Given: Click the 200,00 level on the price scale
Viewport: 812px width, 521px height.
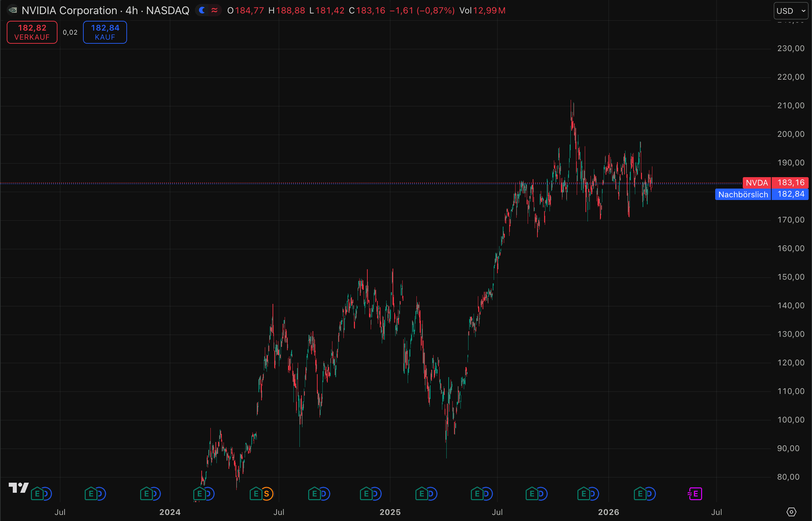Looking at the screenshot, I should [x=790, y=134].
